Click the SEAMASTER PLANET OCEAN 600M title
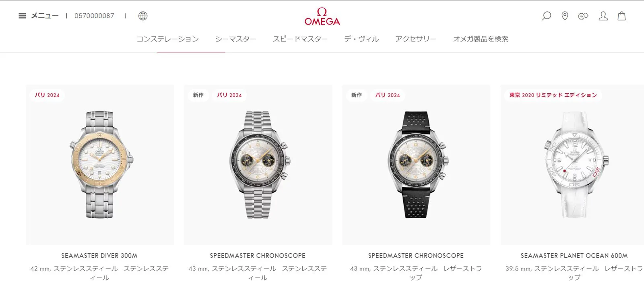Image resolution: width=644 pixels, height=281 pixels. click(574, 256)
